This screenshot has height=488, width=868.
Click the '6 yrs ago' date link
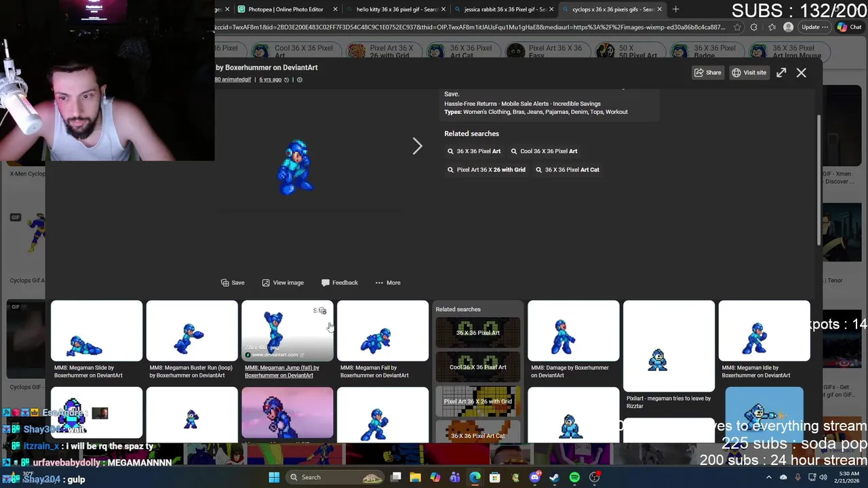tap(270, 79)
